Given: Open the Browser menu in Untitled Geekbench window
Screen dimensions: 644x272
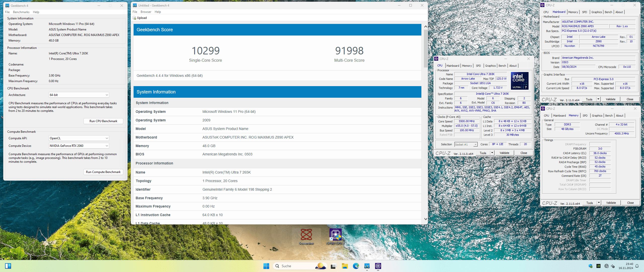Looking at the screenshot, I should [x=146, y=12].
